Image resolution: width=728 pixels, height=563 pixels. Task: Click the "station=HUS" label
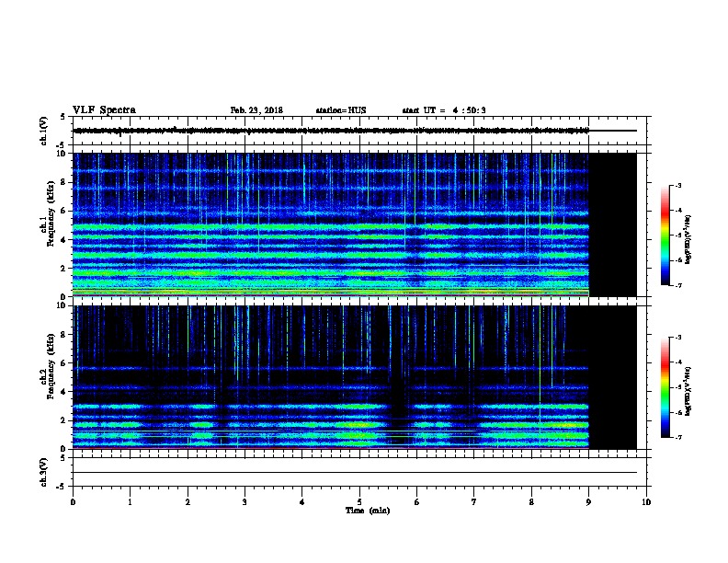pos(341,110)
